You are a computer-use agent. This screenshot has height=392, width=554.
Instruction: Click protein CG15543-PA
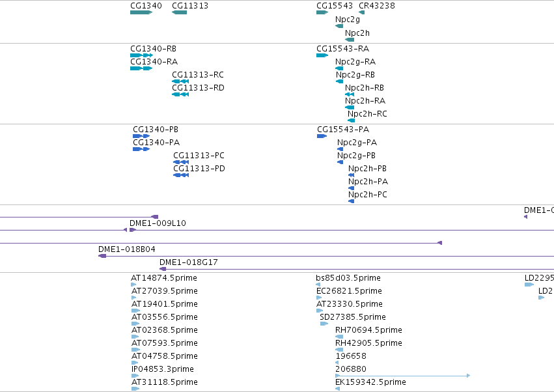coord(322,136)
